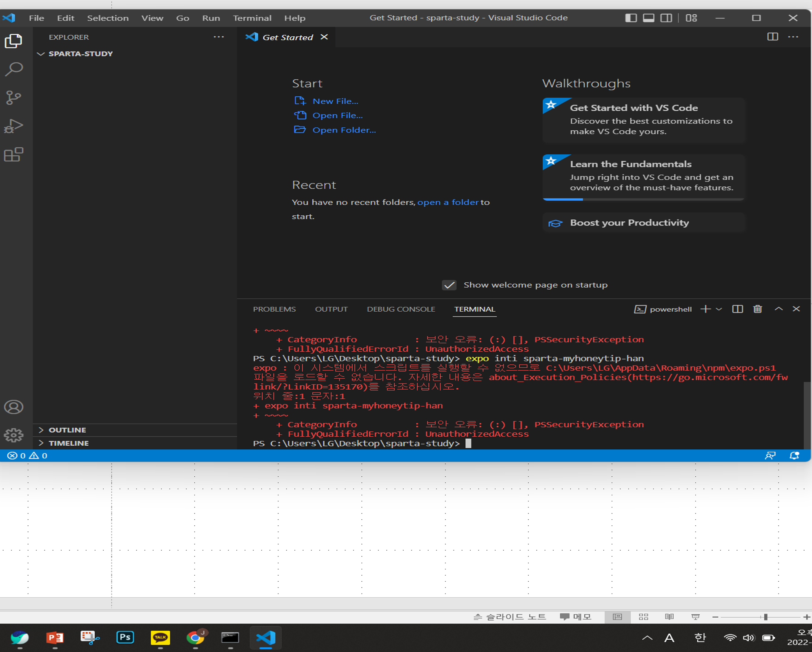
Task: Toggle secondary side bar layout icon
Action: point(666,18)
